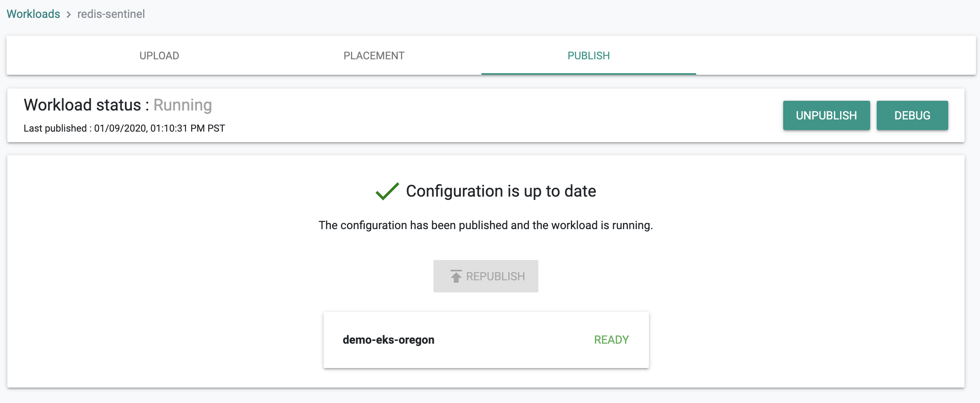This screenshot has width=980, height=403.
Task: Click the UNPUBLISH button
Action: [827, 115]
